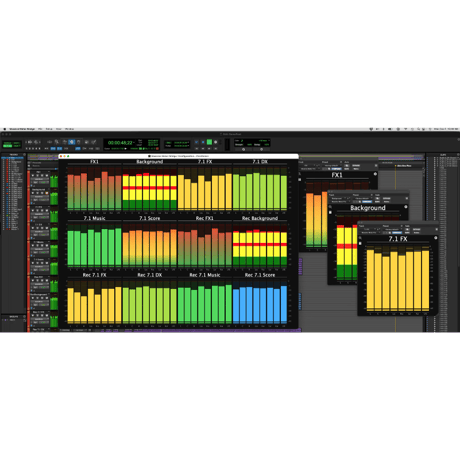Open preset dropdown in FX1 plugin header
The height and width of the screenshot is (460, 460).
(332, 165)
